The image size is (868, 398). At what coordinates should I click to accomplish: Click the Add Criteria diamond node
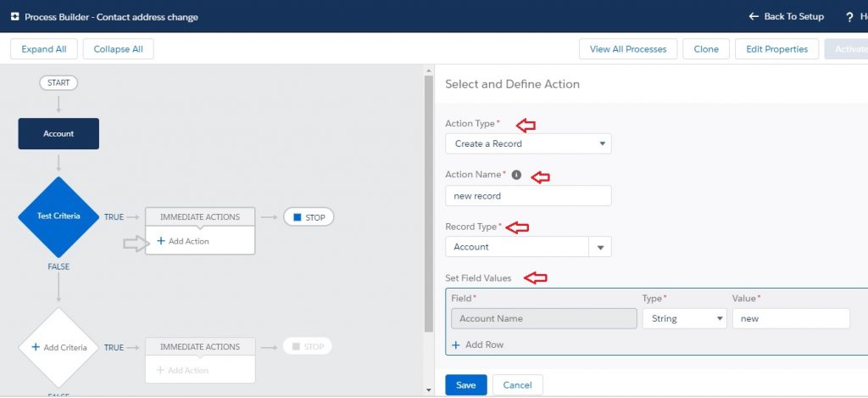point(58,347)
